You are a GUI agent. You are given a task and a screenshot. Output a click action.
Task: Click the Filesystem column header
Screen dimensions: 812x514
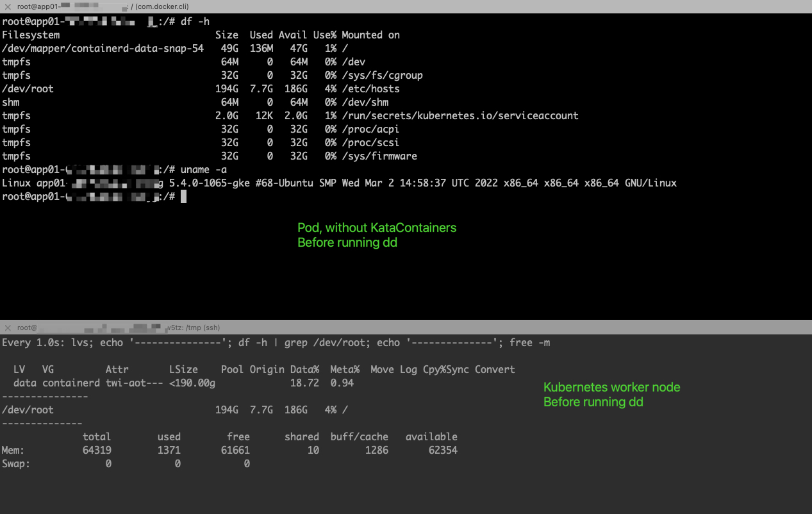pos(31,35)
